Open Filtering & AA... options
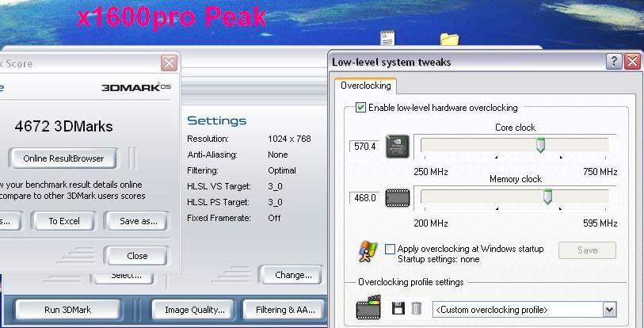Image resolution: width=644 pixels, height=328 pixels. pos(285,310)
